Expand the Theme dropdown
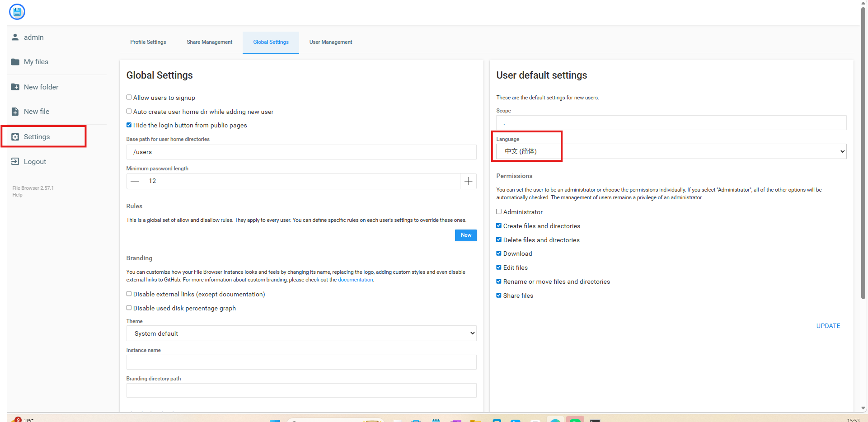The image size is (868, 422). pyautogui.click(x=301, y=333)
